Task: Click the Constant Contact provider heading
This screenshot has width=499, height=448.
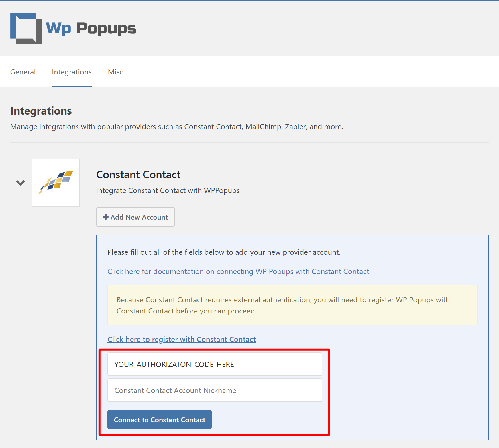Action: click(138, 175)
